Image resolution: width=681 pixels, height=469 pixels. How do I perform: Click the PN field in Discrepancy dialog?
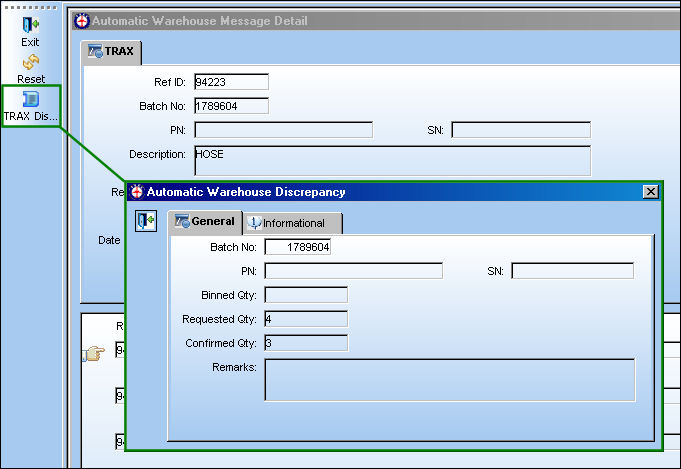tap(354, 271)
